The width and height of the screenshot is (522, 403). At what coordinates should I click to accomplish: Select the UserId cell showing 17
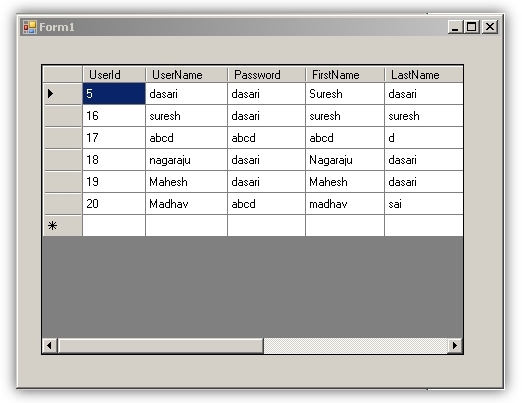114,138
